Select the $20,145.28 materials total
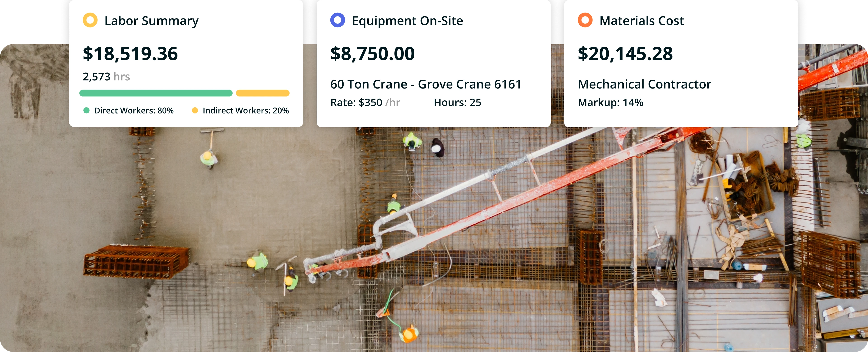868x352 pixels. pyautogui.click(x=625, y=54)
